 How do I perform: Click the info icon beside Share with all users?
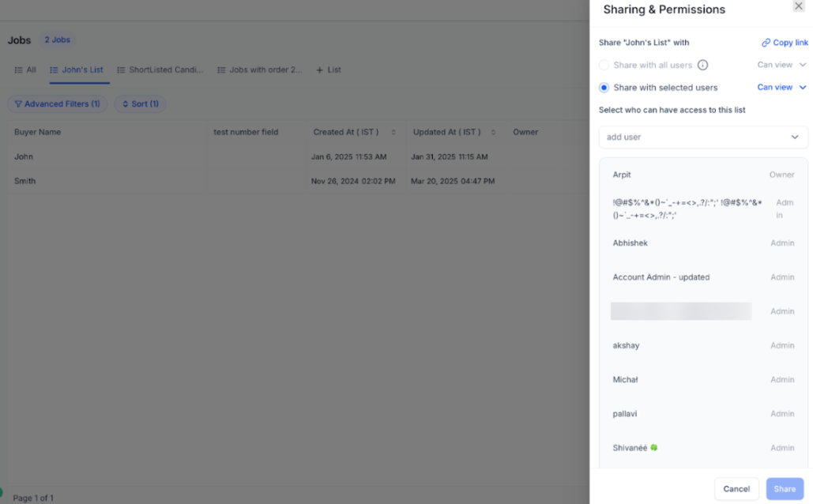[x=702, y=66]
